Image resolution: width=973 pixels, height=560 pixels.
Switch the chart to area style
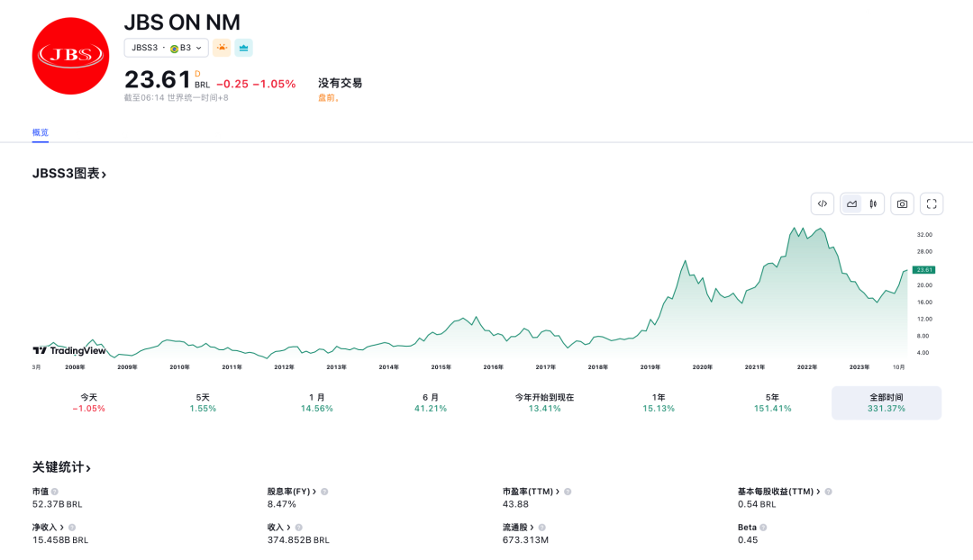pos(852,204)
